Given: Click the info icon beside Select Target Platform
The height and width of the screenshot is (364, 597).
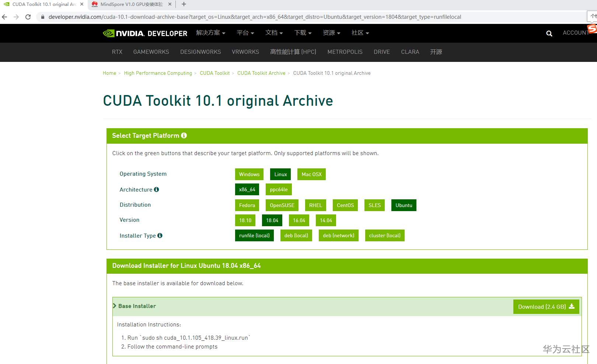Looking at the screenshot, I should tap(184, 136).
